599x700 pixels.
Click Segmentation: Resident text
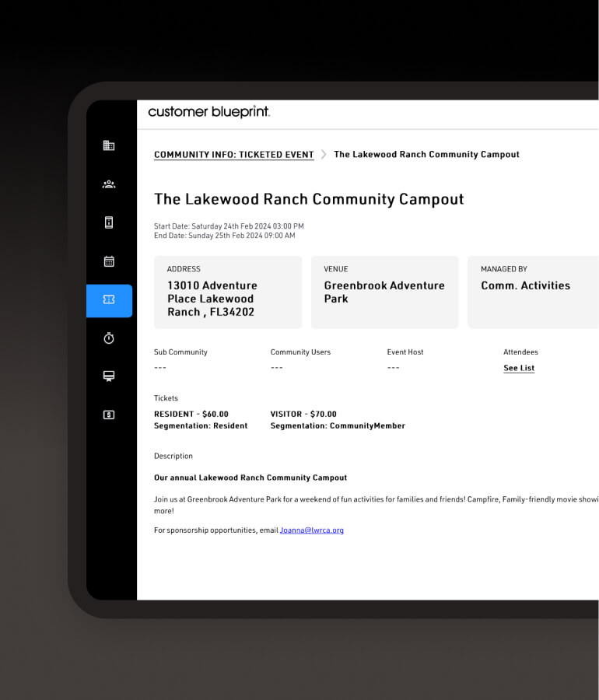coord(201,426)
